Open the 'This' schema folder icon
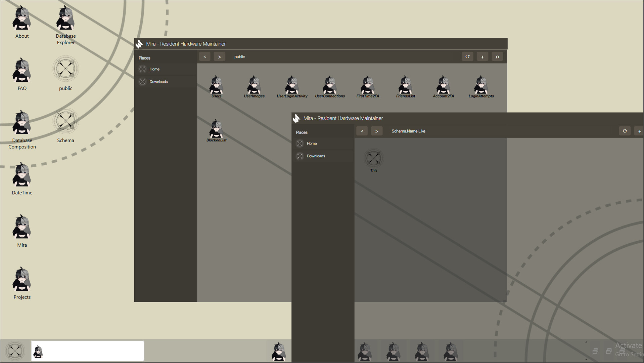The width and height of the screenshot is (644, 363). click(373, 159)
